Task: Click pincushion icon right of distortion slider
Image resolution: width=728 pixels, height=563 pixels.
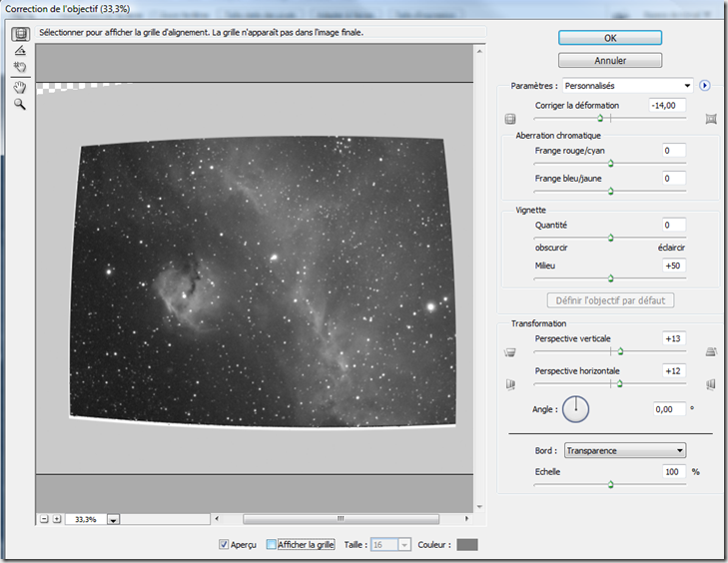Action: pyautogui.click(x=711, y=119)
